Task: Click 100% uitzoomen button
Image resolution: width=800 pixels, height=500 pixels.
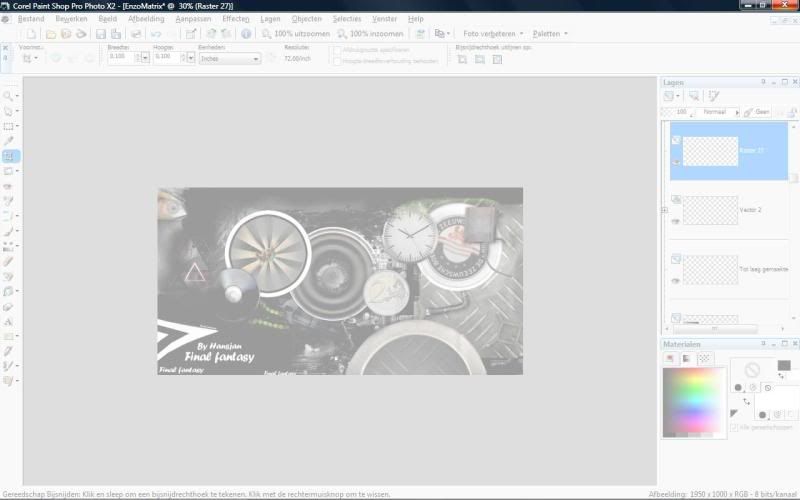Action: point(295,34)
